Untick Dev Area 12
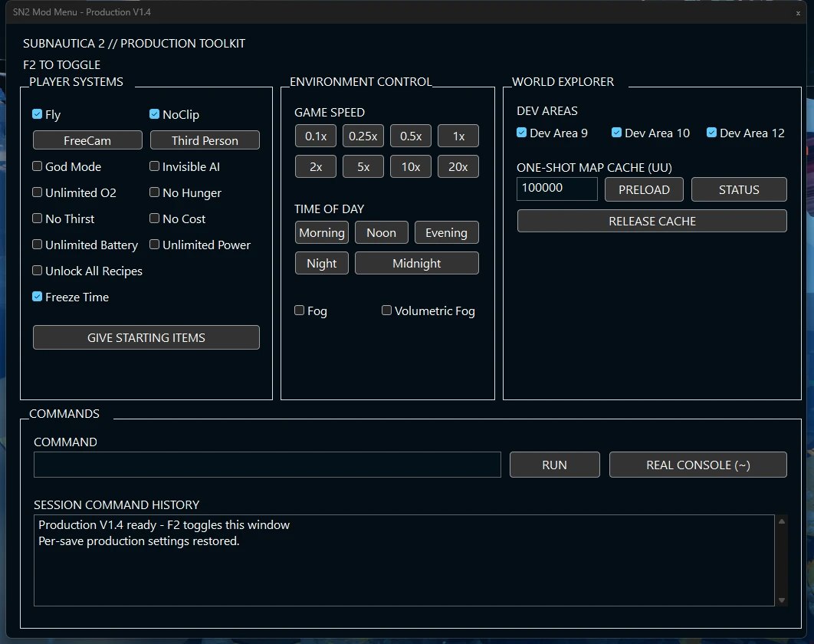This screenshot has height=644, width=814. click(712, 133)
